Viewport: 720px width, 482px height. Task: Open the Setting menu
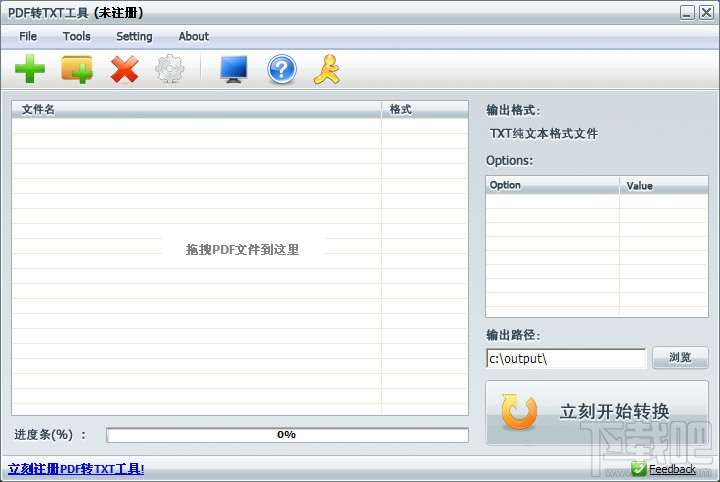(134, 36)
